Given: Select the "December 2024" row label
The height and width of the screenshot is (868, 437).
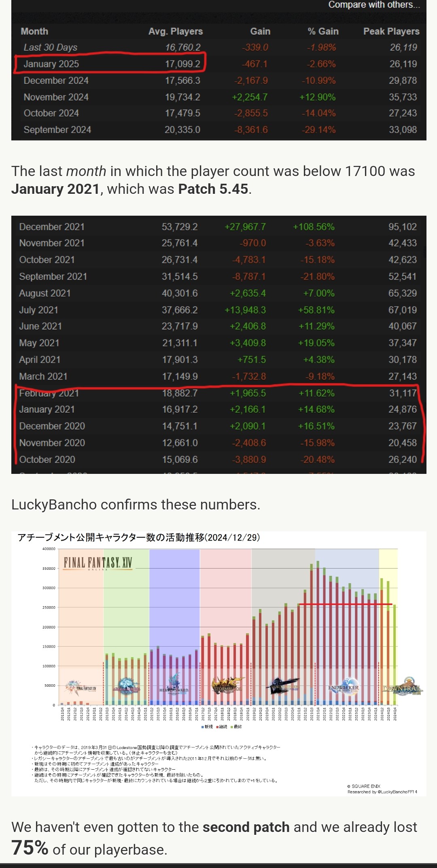Looking at the screenshot, I should tap(56, 81).
